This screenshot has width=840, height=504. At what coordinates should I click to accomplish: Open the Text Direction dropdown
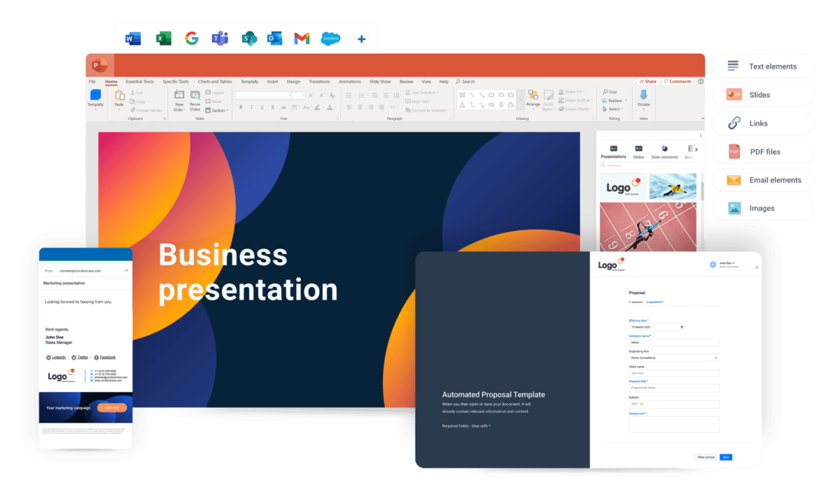click(421, 92)
